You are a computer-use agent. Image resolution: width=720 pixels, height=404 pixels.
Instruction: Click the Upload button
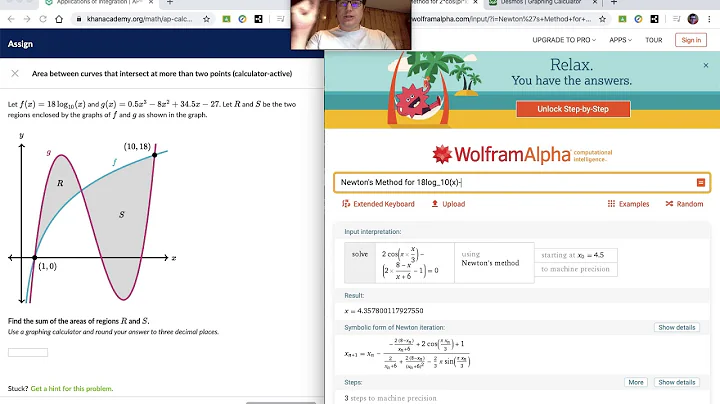click(448, 204)
